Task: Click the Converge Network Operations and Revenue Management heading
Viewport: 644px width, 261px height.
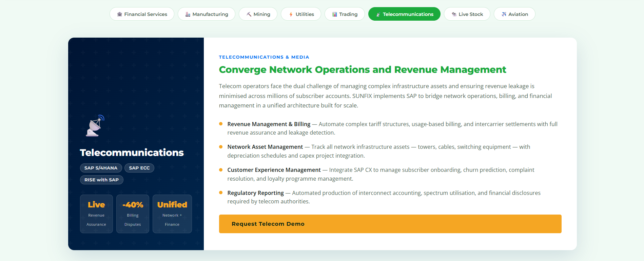Action: click(363, 69)
